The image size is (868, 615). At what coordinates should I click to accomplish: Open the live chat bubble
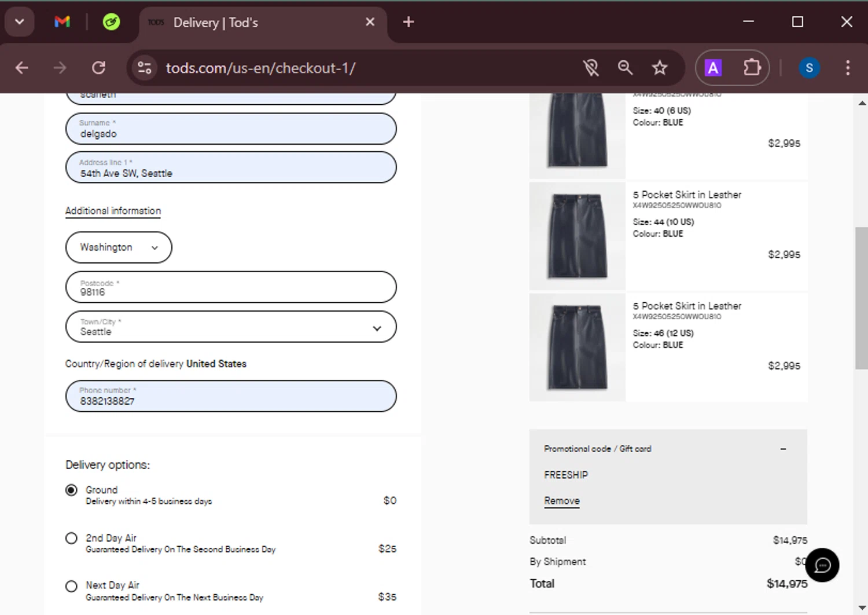pos(822,565)
